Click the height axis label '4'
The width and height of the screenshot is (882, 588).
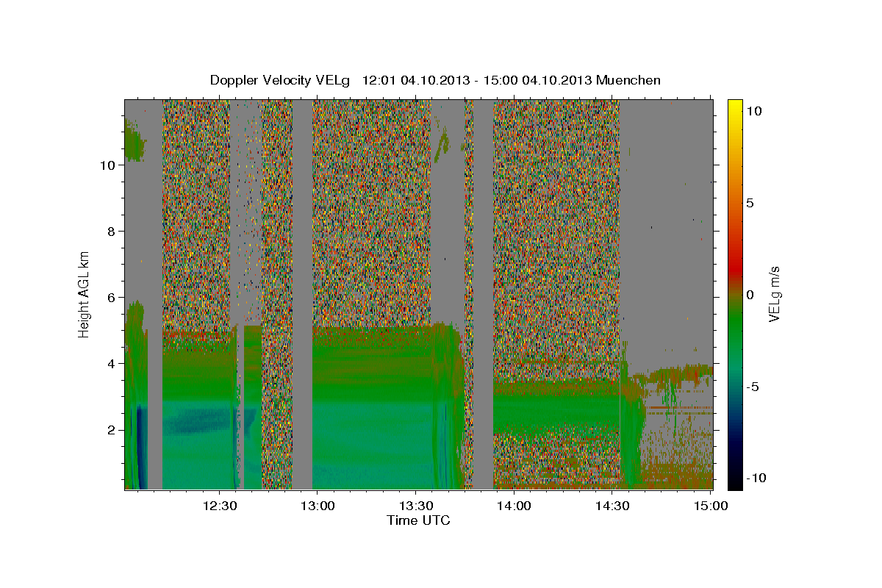110,364
